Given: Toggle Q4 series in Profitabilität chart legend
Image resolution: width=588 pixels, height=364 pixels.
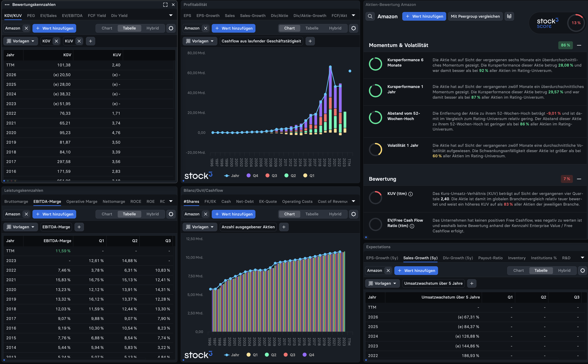Looking at the screenshot, I should pyautogui.click(x=252, y=176).
